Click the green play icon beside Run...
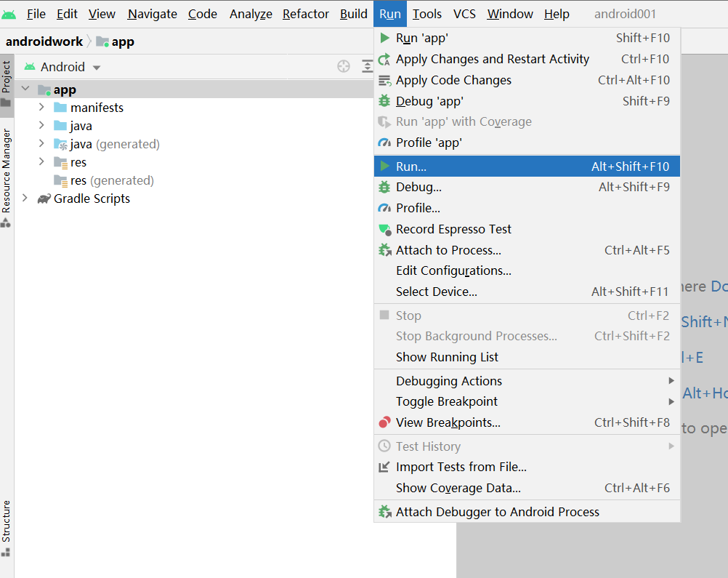This screenshot has width=728, height=578. 384,166
